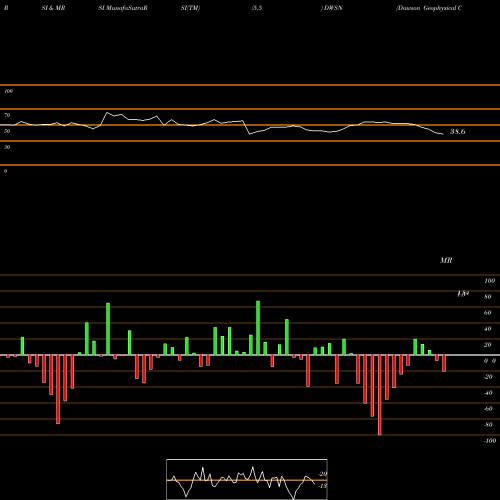This screenshot has width=500, height=500.
Task: Click the 'DWSN' ticker symbol text
Action: [333, 8]
